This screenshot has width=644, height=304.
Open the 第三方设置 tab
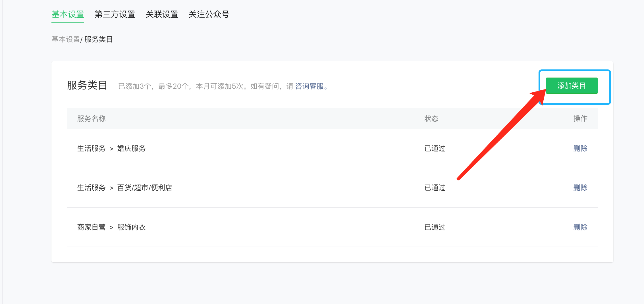pos(115,14)
